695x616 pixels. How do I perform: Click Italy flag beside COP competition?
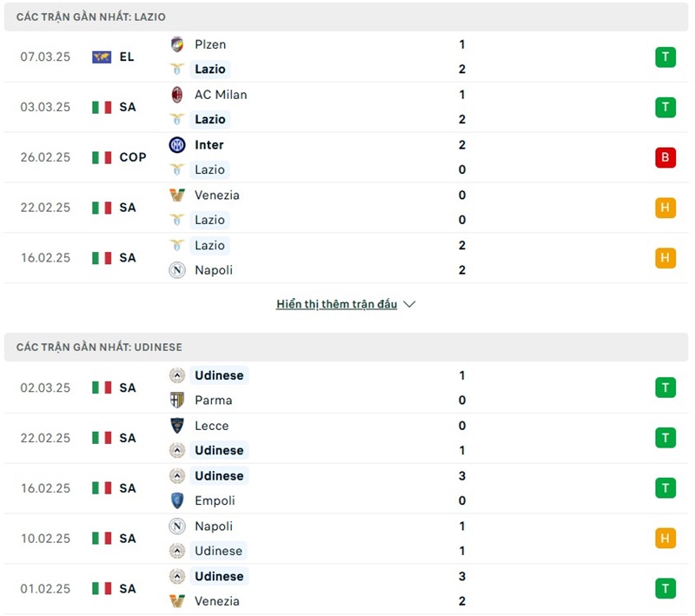click(x=102, y=157)
